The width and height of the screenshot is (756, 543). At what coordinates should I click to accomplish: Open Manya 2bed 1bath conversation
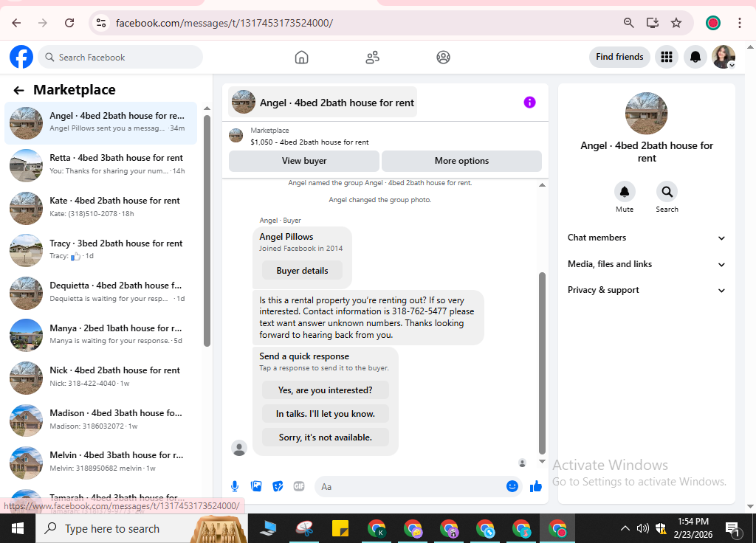click(x=100, y=335)
